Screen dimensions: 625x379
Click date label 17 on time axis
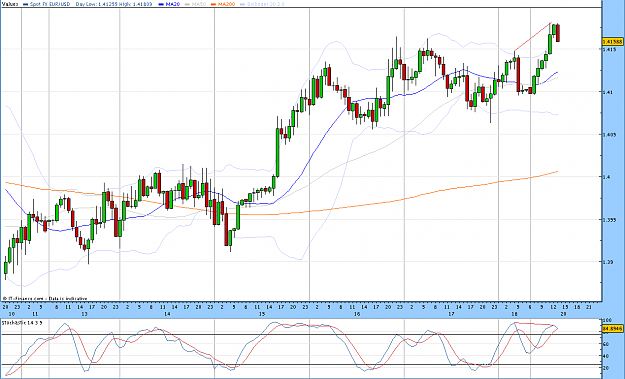(451, 314)
